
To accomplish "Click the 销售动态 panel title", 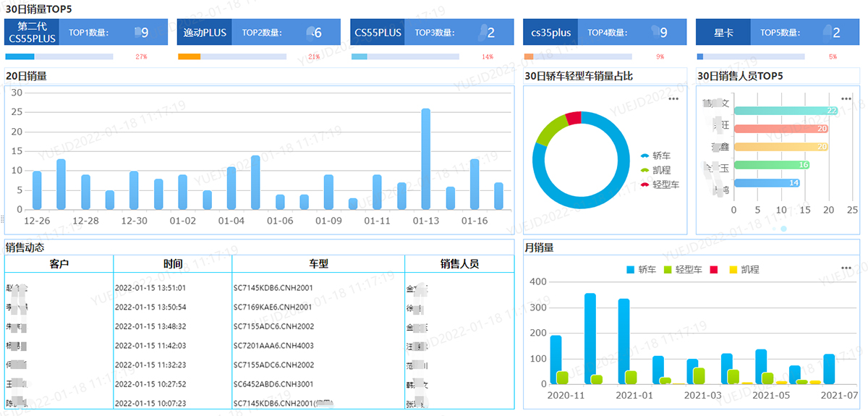I will pos(25,247).
